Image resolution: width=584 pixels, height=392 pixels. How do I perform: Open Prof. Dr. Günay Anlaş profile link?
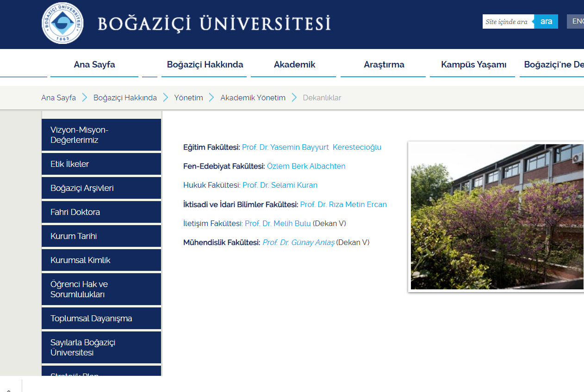click(x=298, y=243)
